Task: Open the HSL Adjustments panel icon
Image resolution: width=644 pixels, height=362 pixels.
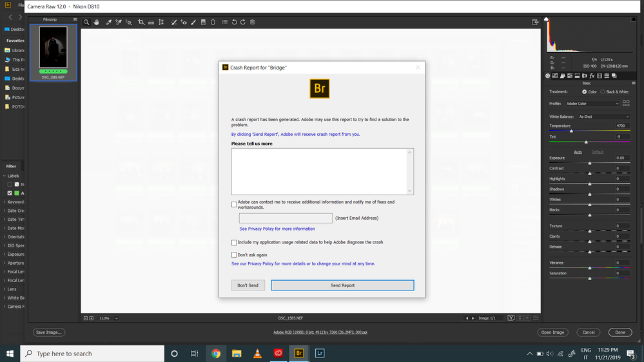Action: click(x=570, y=75)
